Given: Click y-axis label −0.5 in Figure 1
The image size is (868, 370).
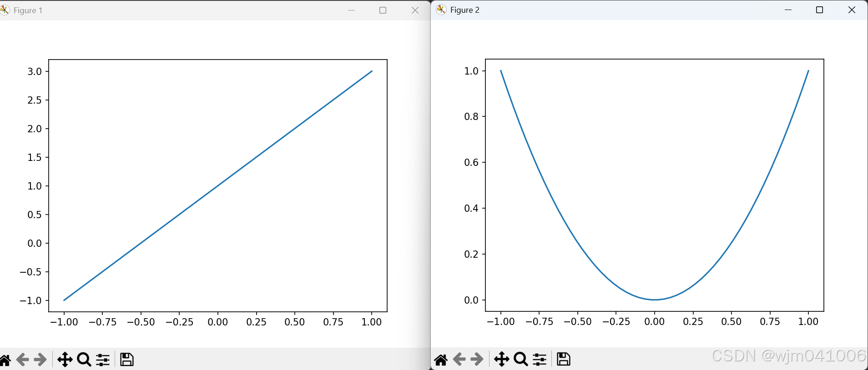Looking at the screenshot, I should pyautogui.click(x=30, y=272).
